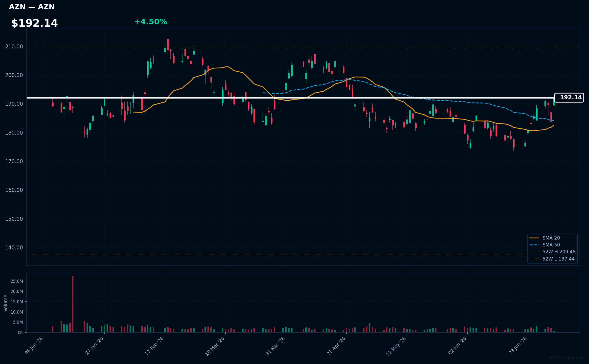Click the 31 Mar '26 date label

point(275,346)
